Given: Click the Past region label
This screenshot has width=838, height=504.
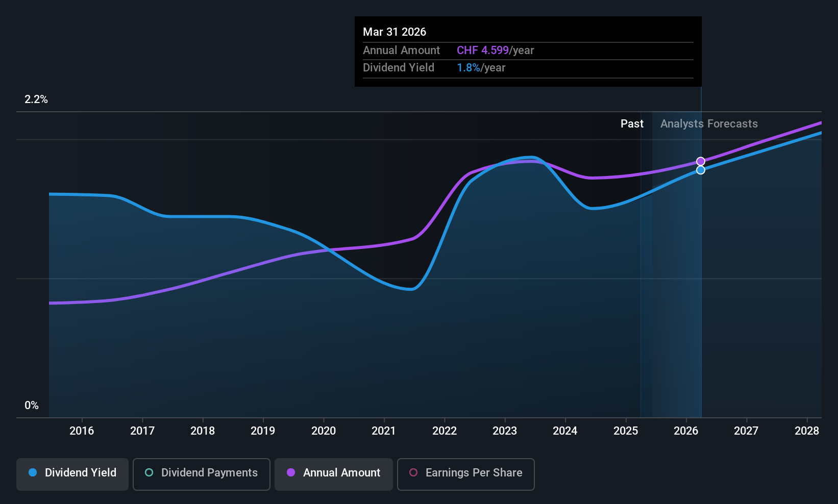Looking at the screenshot, I should pyautogui.click(x=632, y=124).
